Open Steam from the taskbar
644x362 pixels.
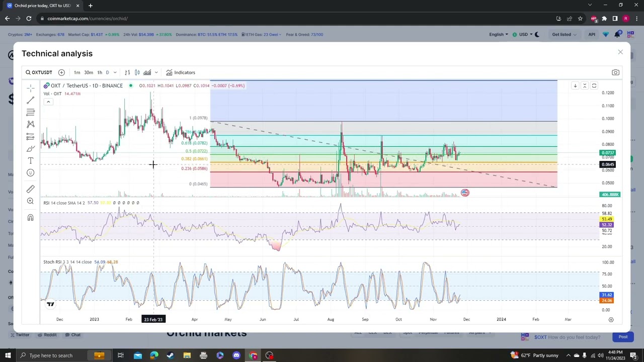click(170, 355)
